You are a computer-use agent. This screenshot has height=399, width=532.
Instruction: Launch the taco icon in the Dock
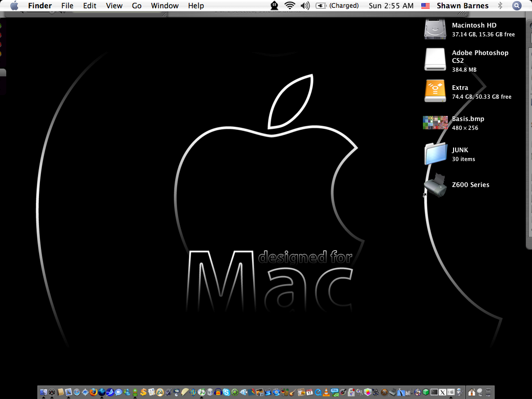185,393
